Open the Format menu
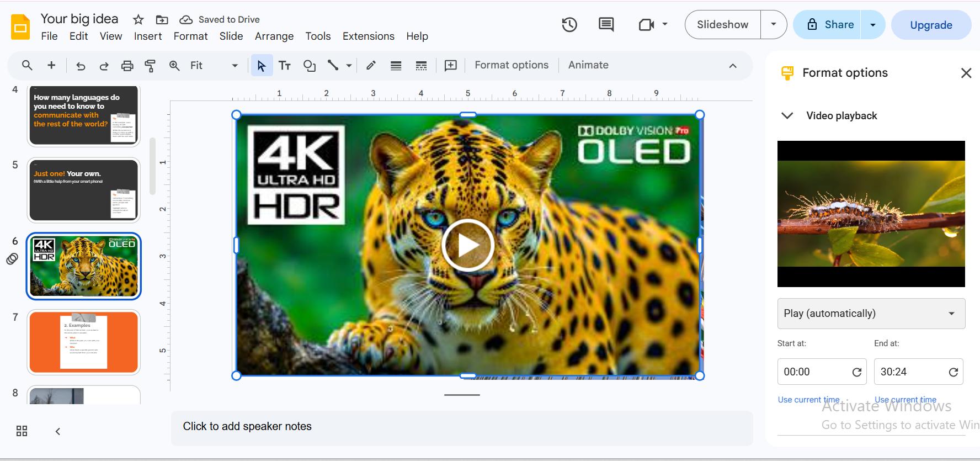The image size is (980, 461). [x=190, y=36]
